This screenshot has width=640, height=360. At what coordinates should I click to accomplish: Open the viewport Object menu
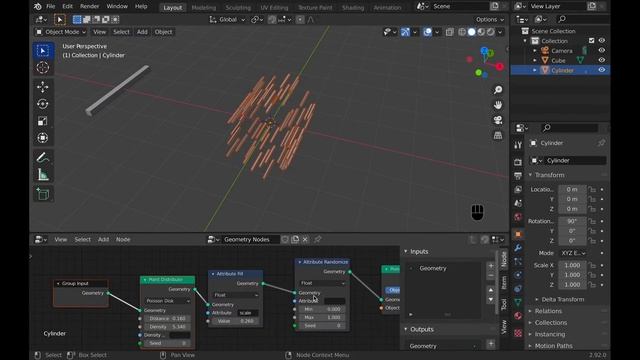(x=163, y=32)
